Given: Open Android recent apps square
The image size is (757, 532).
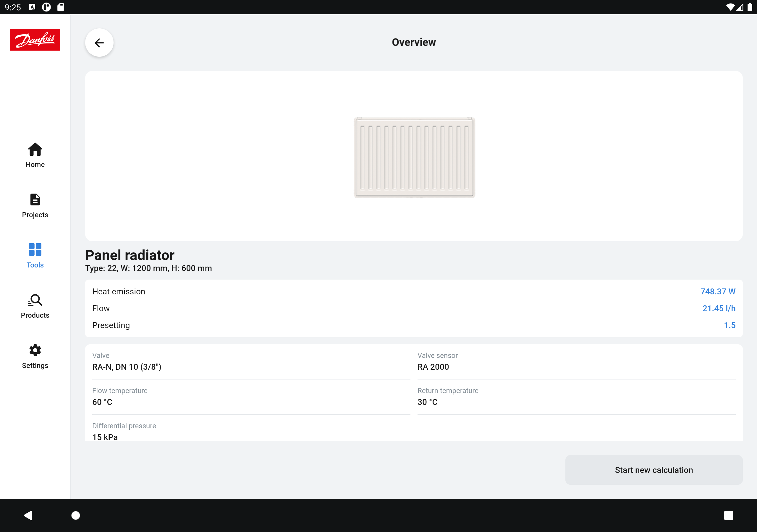Looking at the screenshot, I should click(728, 515).
